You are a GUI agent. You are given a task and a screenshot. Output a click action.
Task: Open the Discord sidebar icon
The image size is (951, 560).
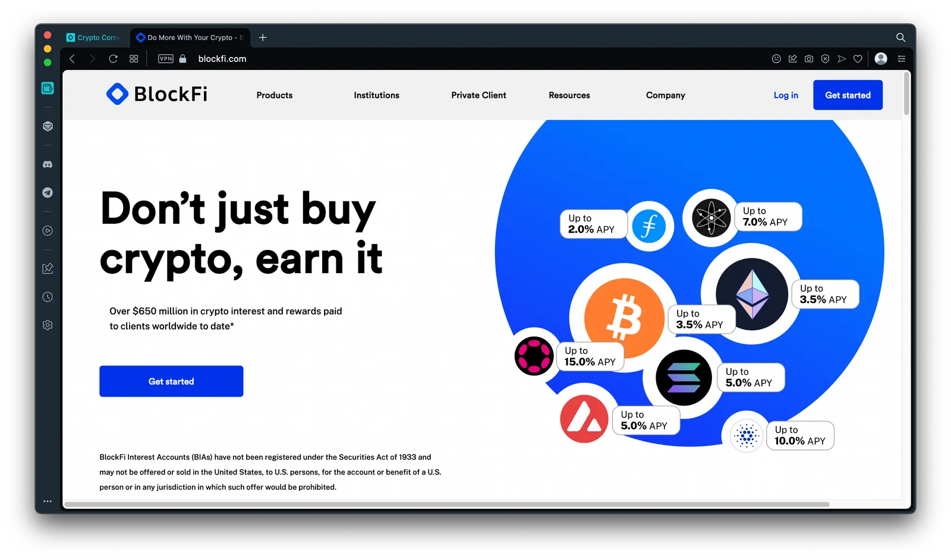coord(48,164)
